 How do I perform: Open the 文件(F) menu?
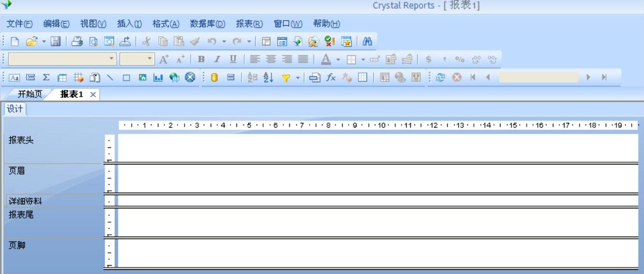coord(20,24)
